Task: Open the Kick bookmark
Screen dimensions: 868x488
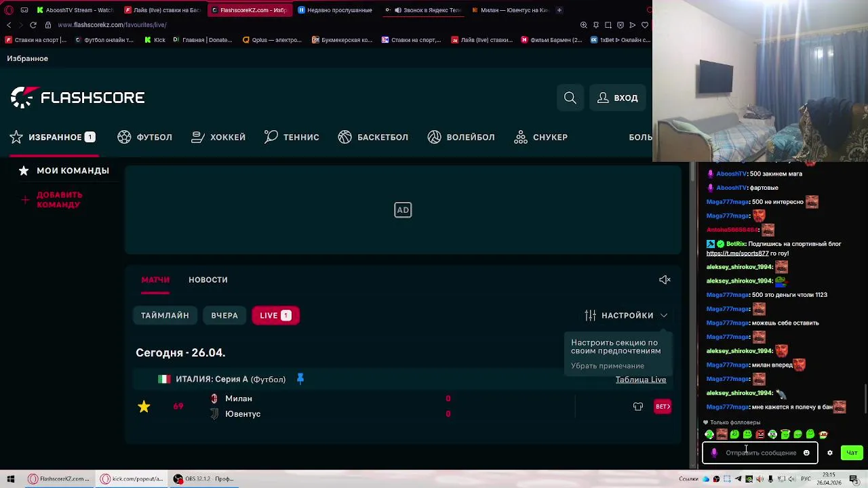Action: tap(155, 40)
